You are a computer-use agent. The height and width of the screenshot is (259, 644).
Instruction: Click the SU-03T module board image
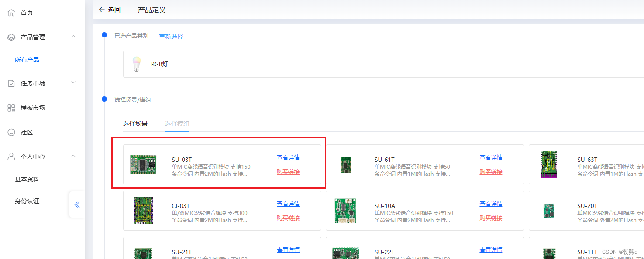point(143,164)
